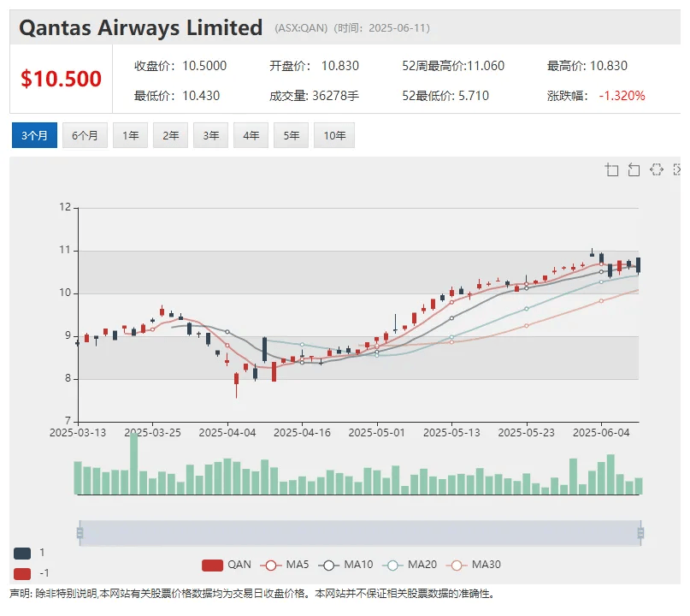Switch to the 6个月 range tab
The image size is (690, 616).
click(85, 135)
